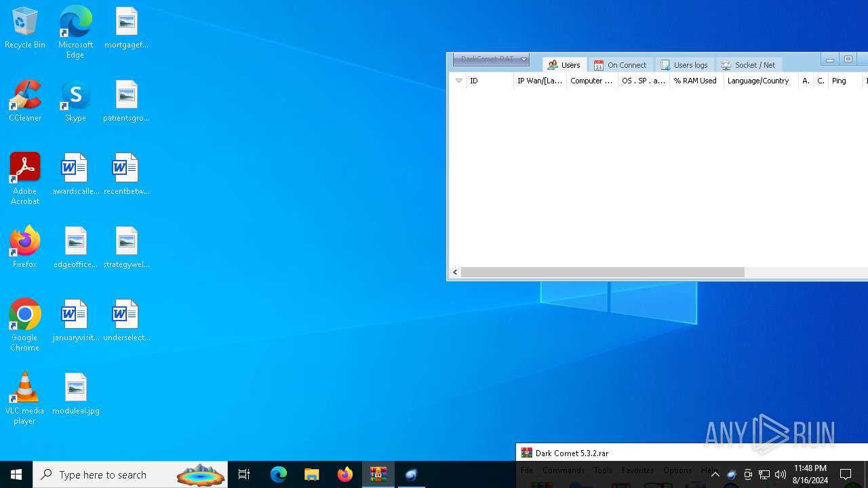
Task: Open the VLC media player shortcut
Action: pos(25,399)
